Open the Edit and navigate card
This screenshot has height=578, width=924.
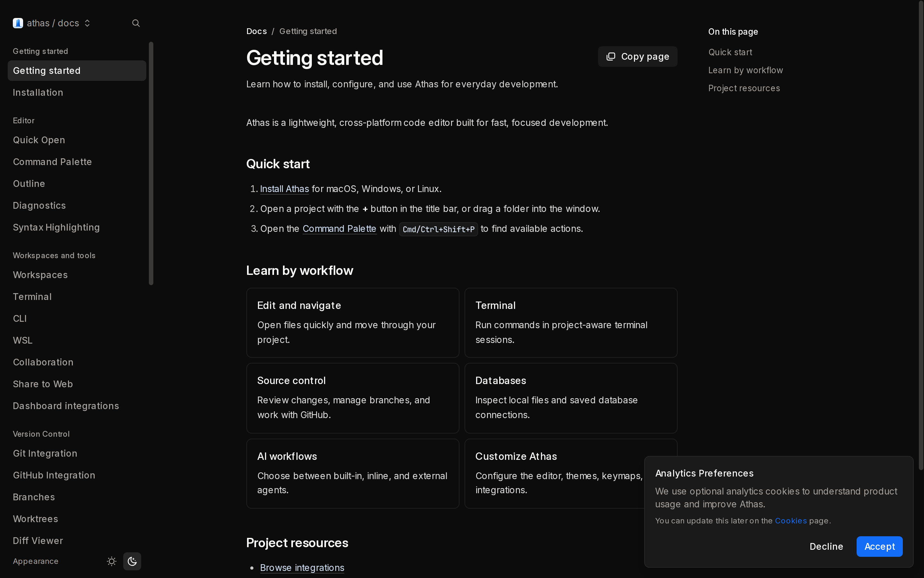[353, 323]
